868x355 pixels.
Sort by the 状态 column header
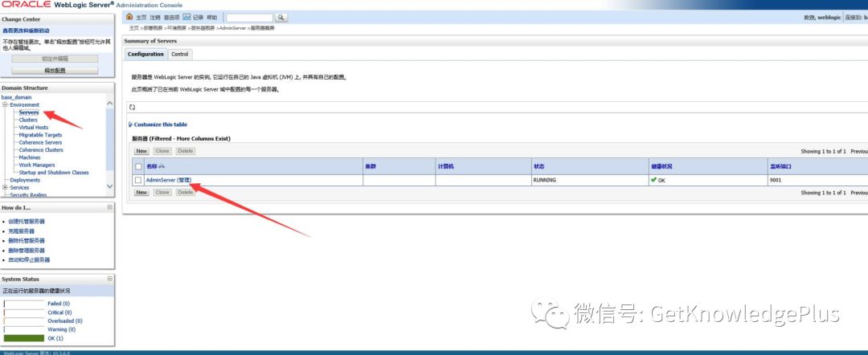pos(538,166)
